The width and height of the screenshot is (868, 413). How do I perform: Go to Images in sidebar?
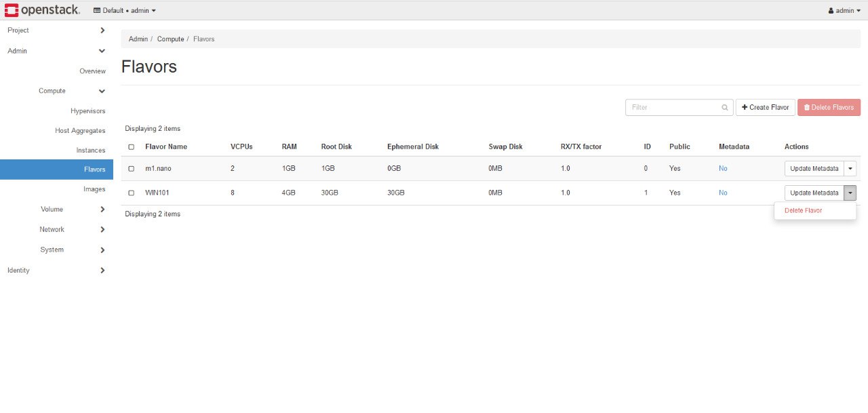[x=94, y=189]
